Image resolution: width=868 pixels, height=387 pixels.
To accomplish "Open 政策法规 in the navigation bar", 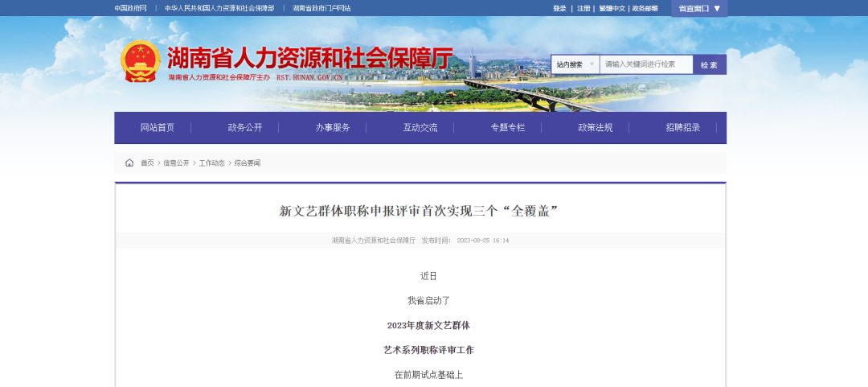I will [596, 128].
